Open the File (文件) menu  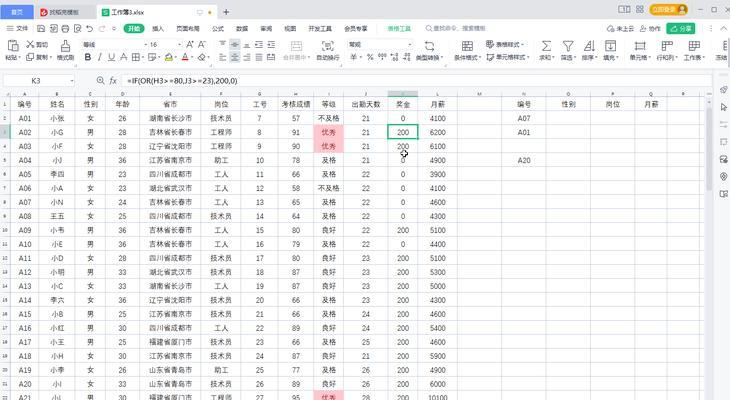point(17,28)
